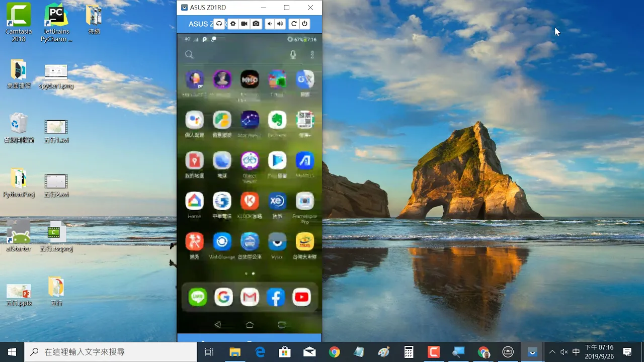Launch the KLOOK app
The image size is (644, 362).
[x=250, y=201]
